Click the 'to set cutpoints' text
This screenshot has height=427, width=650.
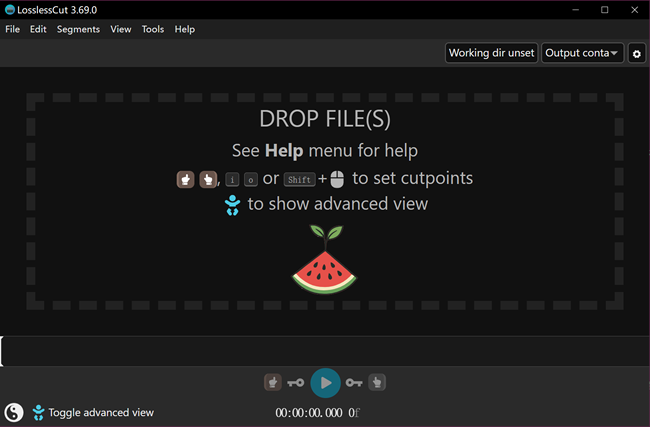pyautogui.click(x=412, y=178)
